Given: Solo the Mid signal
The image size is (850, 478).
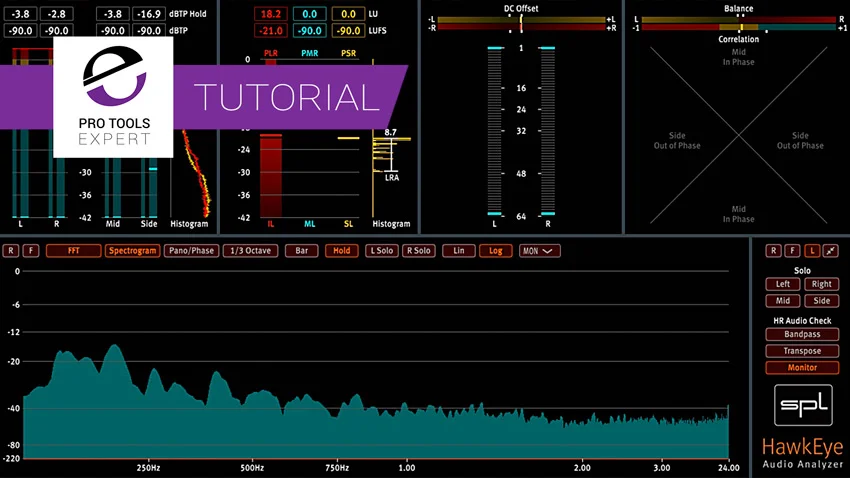Looking at the screenshot, I should point(783,301).
